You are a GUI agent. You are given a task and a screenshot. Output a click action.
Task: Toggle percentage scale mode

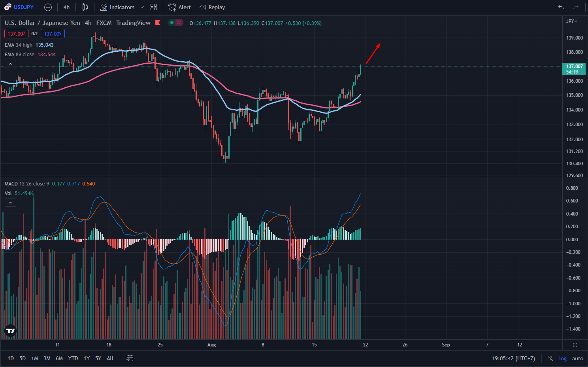[550, 358]
